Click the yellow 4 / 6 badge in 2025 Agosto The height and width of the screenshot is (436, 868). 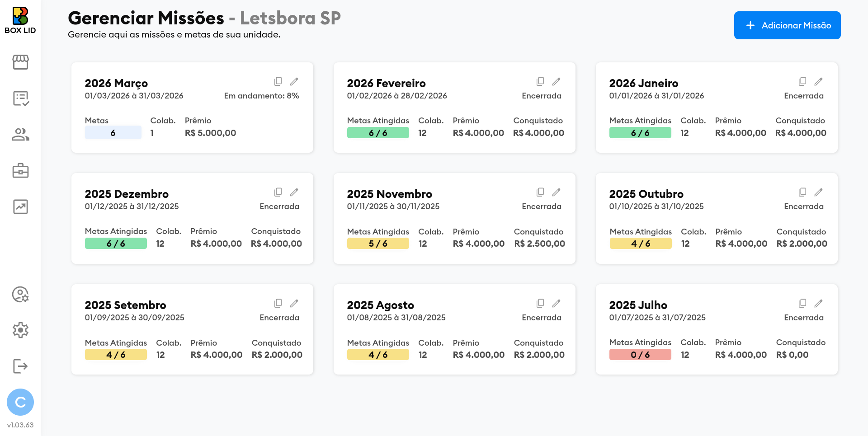point(378,355)
